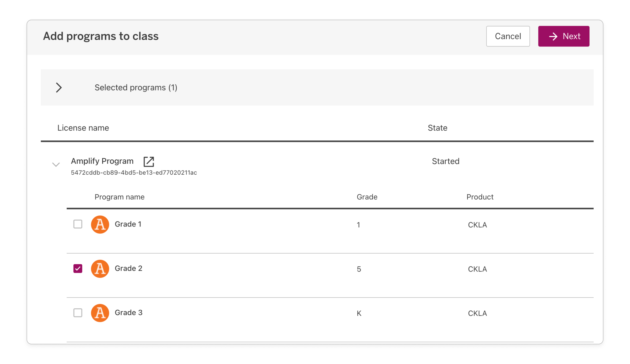This screenshot has height=364, width=630.
Task: Expand the Selected programs section chevron
Action: click(x=59, y=88)
